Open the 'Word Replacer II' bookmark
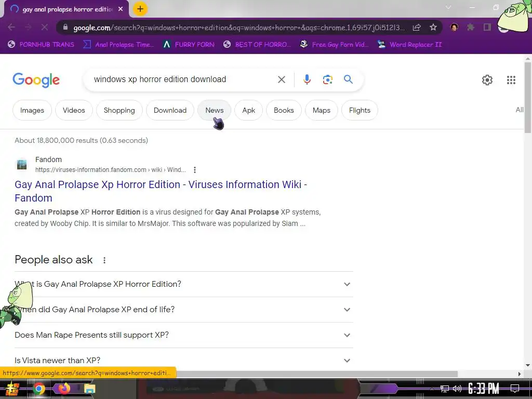Screen dimensions: 532x399 click(x=410, y=45)
